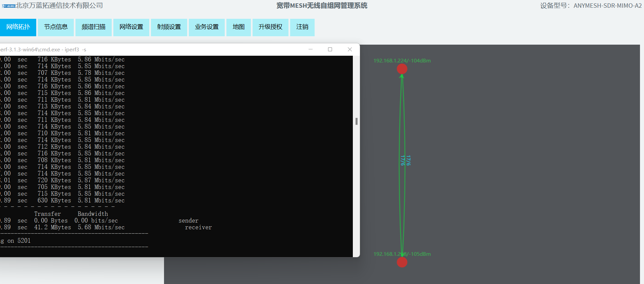The height and width of the screenshot is (284, 644).
Task: Select the bottom red node at -105dBm
Action: [402, 262]
